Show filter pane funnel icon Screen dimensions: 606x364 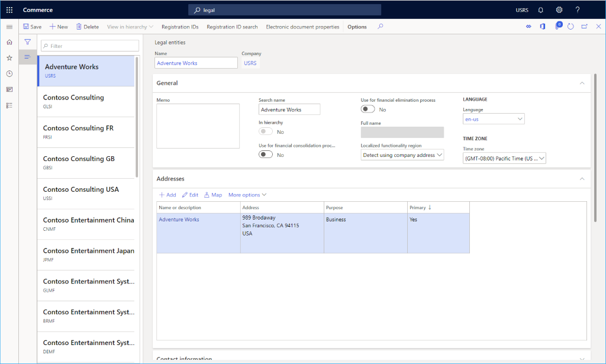coord(27,42)
